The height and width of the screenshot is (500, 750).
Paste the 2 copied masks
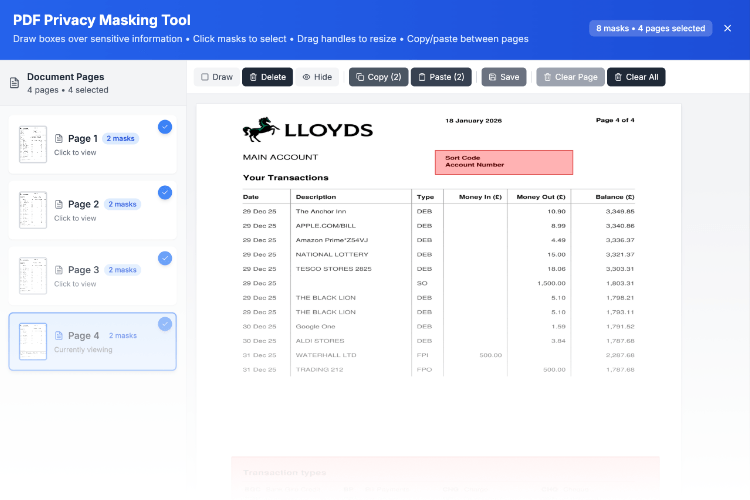click(440, 77)
